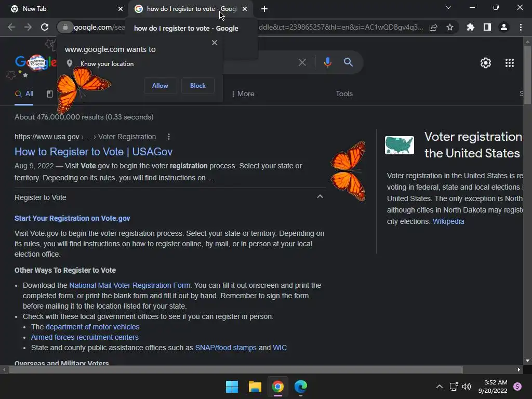Viewport: 532px width, 399px height.
Task: Open taskbar clock and date
Action: click(493, 387)
